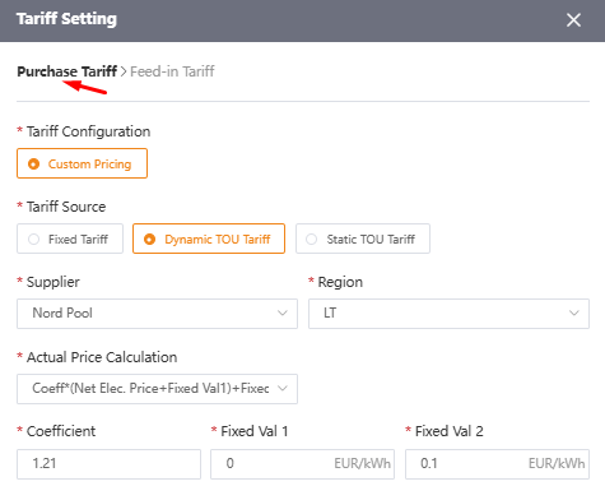Click the breadcrumb arrow between tariff steps
605x500 pixels.
(x=123, y=72)
